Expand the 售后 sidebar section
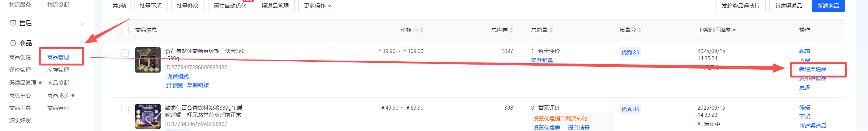This screenshot has width=868, height=131. click(x=82, y=24)
